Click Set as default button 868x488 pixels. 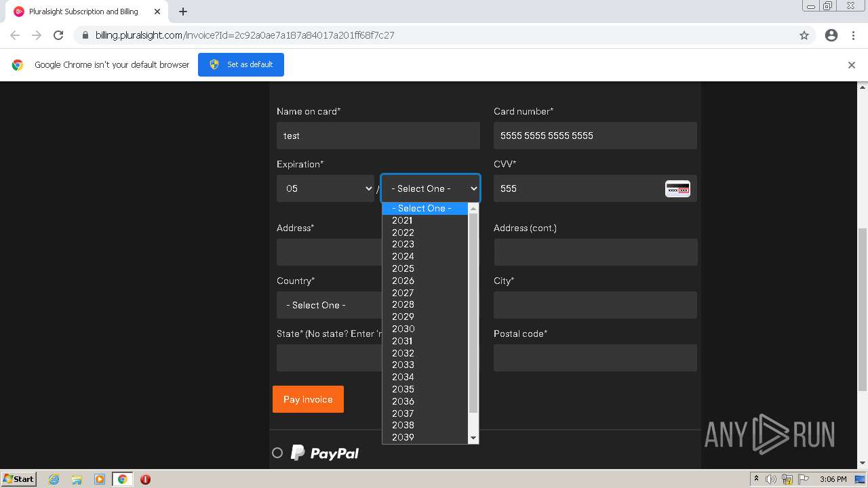click(x=241, y=64)
